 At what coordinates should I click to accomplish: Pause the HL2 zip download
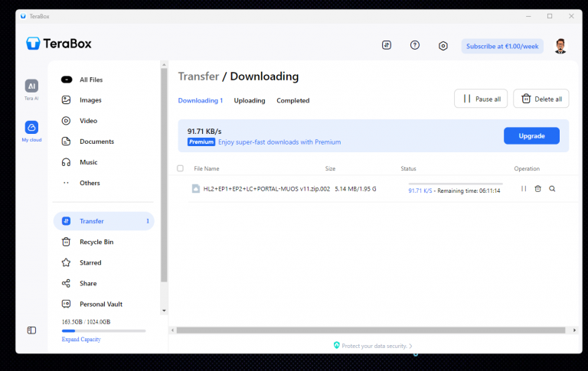tap(524, 188)
